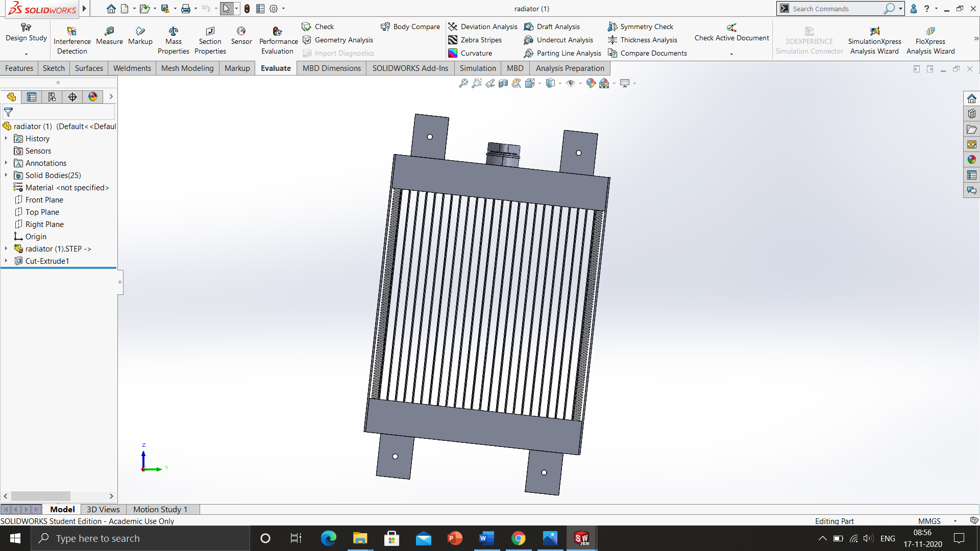
Task: Toggle Zebra Stripes display
Action: (475, 40)
